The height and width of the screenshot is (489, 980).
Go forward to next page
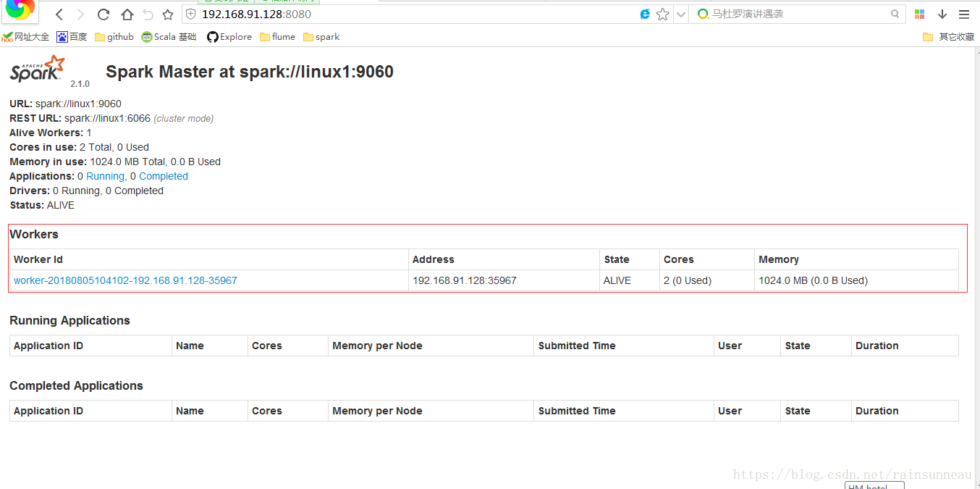[x=80, y=14]
